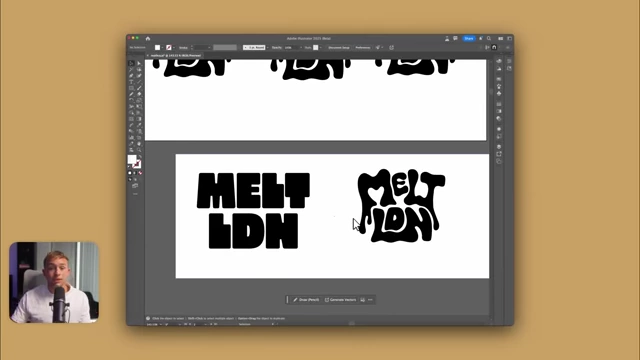Image resolution: width=640 pixels, height=360 pixels.
Task: Select the Direct Selection tool
Action: tap(139, 63)
